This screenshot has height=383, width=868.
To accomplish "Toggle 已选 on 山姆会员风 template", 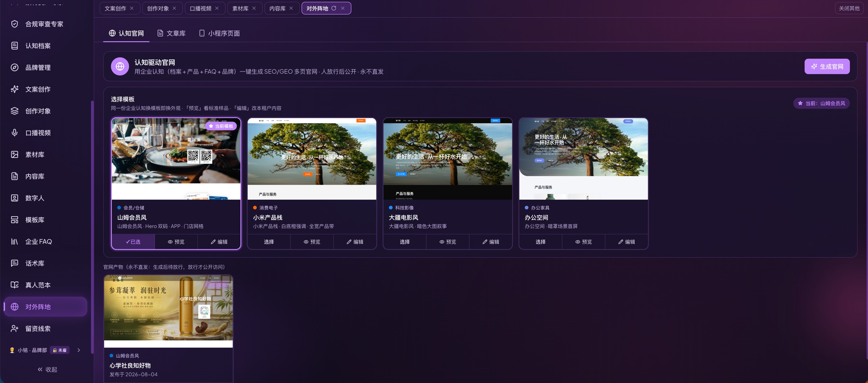I will (133, 241).
